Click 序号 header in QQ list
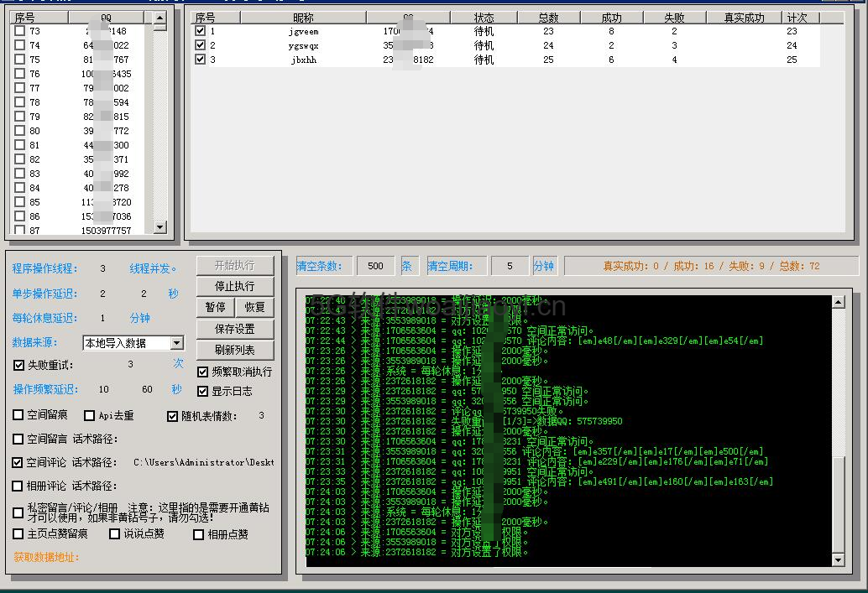This screenshot has width=868, height=593. point(39,18)
